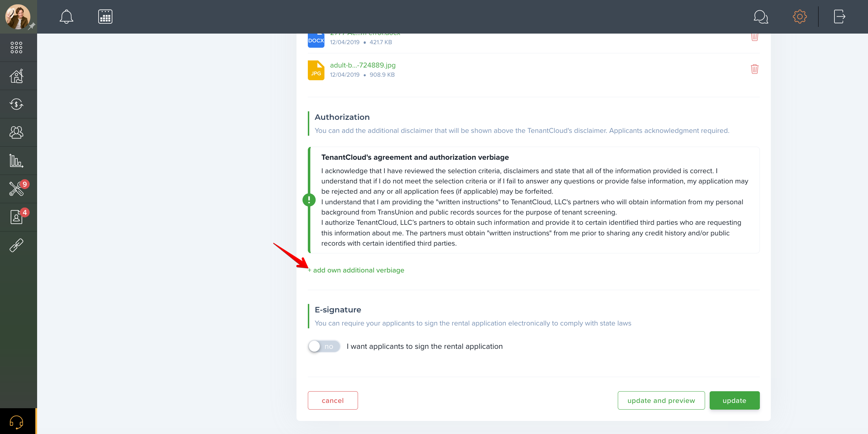Open the reports chart icon in sidebar
This screenshot has width=868, height=434.
[16, 160]
